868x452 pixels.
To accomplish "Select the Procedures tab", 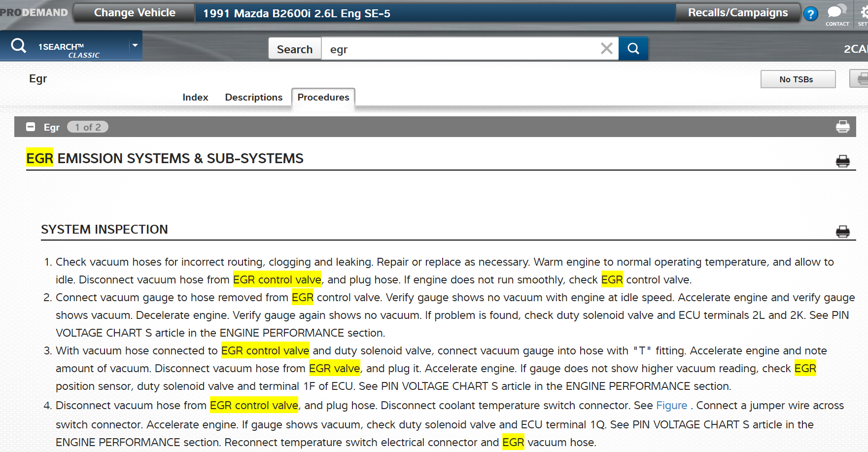I will point(323,97).
